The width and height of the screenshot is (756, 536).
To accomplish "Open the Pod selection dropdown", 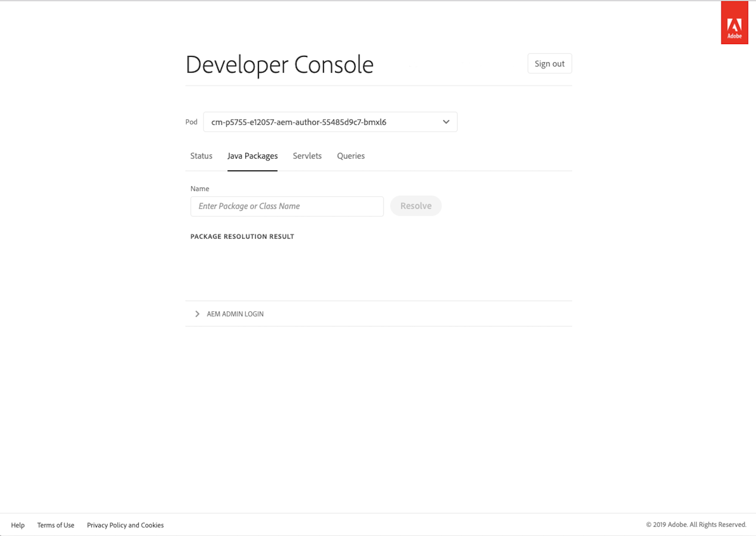I will 330,122.
